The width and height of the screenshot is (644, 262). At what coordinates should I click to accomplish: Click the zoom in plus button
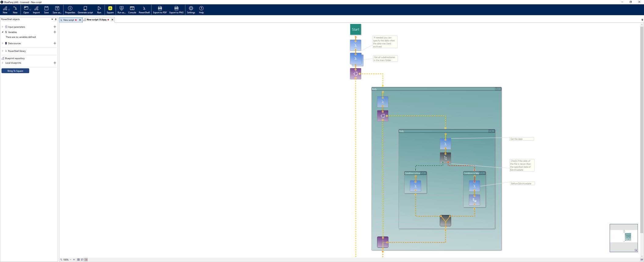[74, 260]
